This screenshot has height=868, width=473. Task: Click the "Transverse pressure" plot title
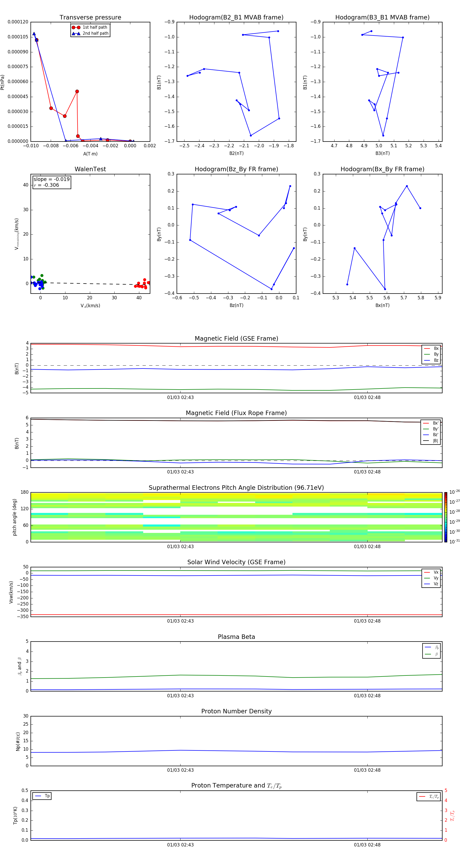coord(90,18)
